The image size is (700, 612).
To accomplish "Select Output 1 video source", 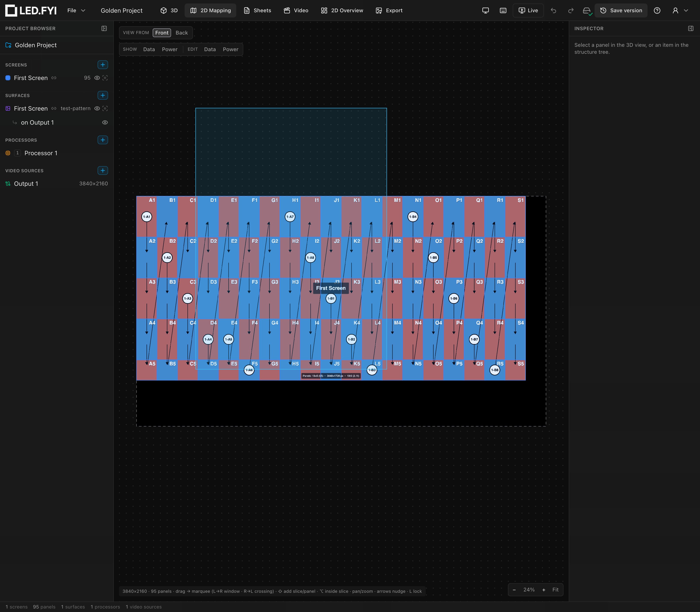I will click(56, 184).
